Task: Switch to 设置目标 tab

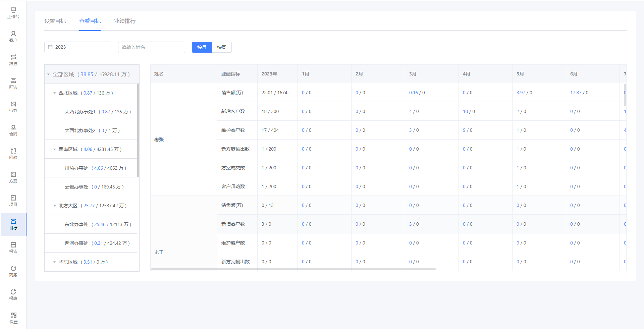Action: 55,21
